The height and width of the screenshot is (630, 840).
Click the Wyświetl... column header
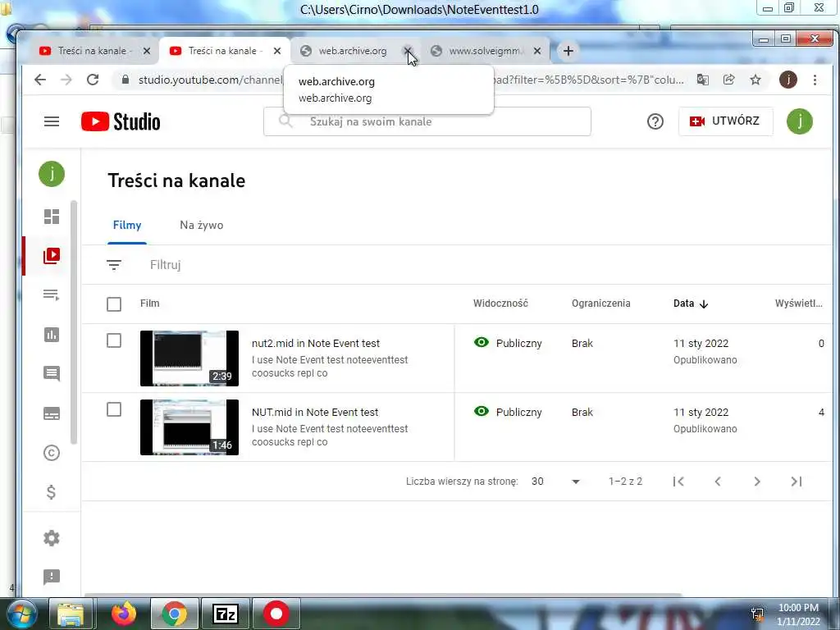(x=798, y=304)
